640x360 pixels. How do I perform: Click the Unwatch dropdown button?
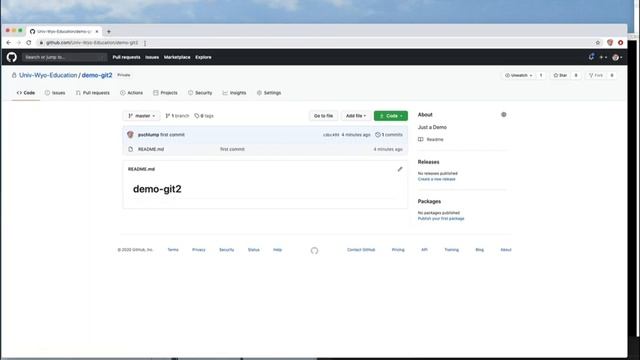518,76
